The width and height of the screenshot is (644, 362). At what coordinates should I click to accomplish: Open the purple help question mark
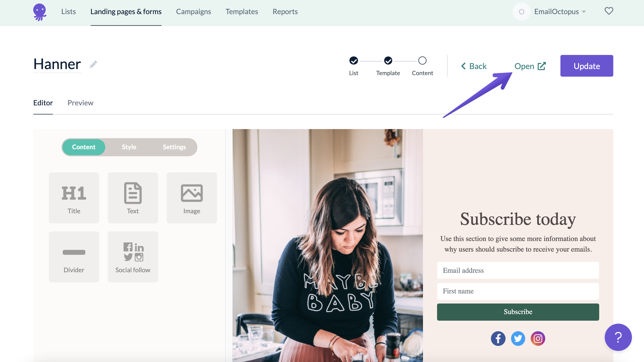(x=618, y=337)
